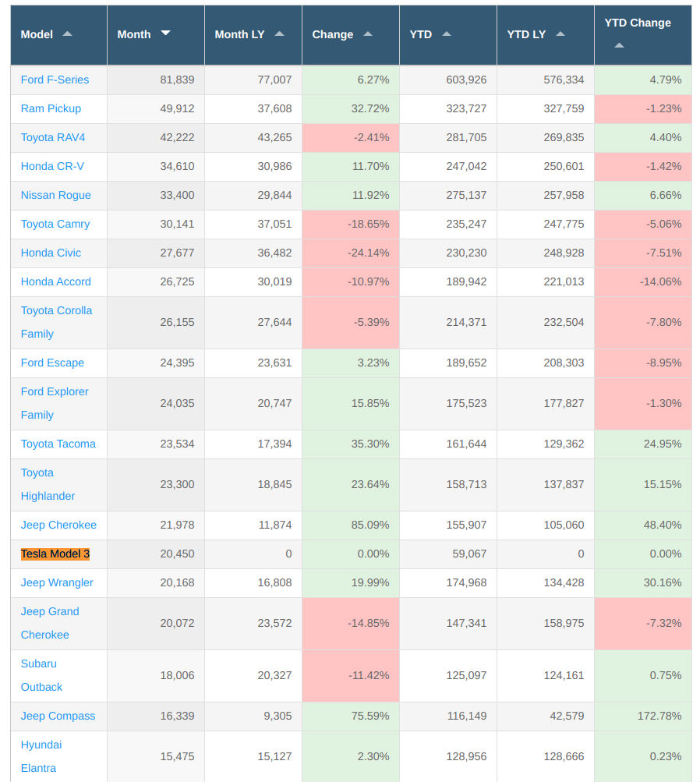Open the Toyota Corolla Family link

(56, 322)
